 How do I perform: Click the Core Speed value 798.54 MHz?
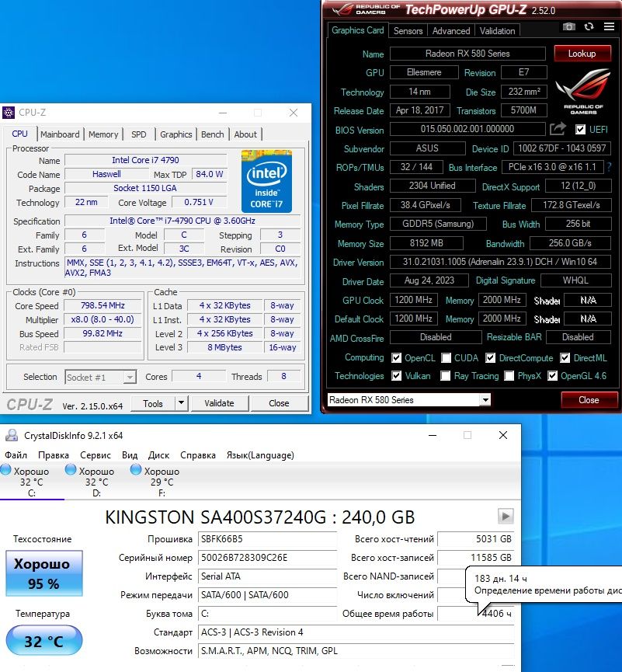103,305
